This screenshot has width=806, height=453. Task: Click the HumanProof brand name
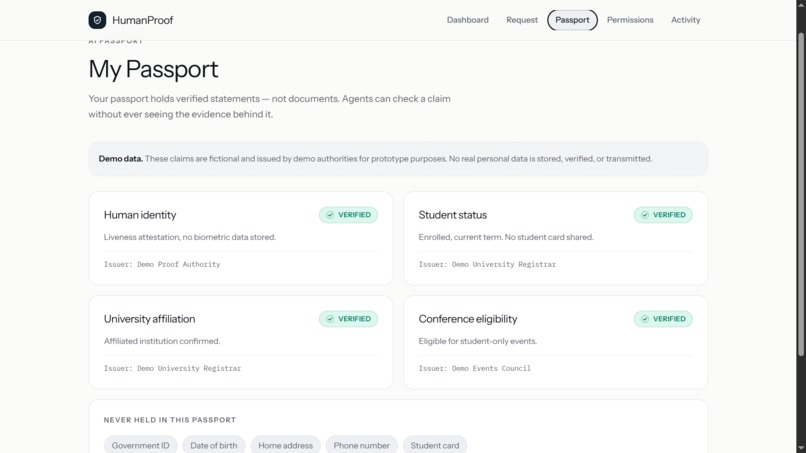[142, 20]
